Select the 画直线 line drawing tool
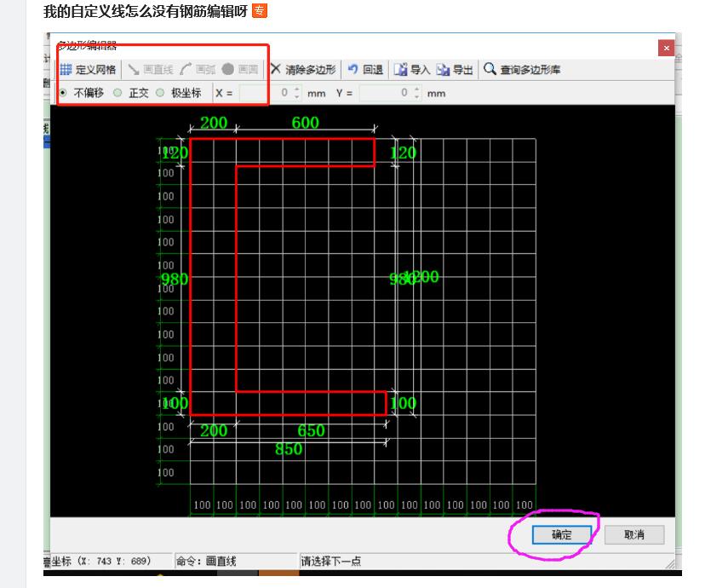 coord(151,70)
